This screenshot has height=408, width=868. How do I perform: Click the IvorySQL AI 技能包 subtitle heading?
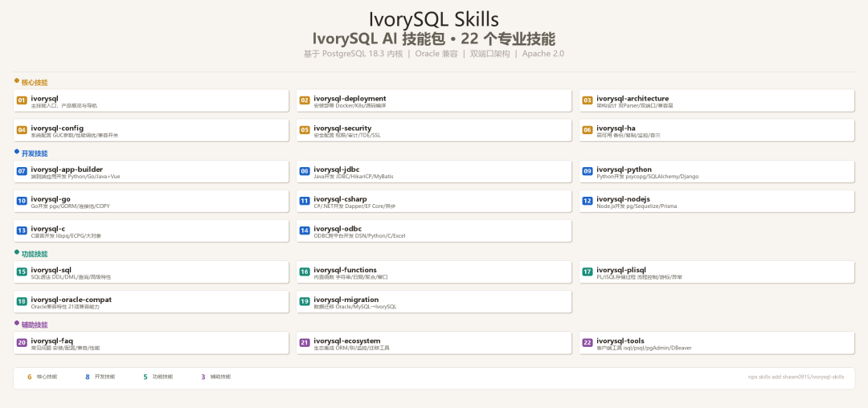pyautogui.click(x=433, y=39)
